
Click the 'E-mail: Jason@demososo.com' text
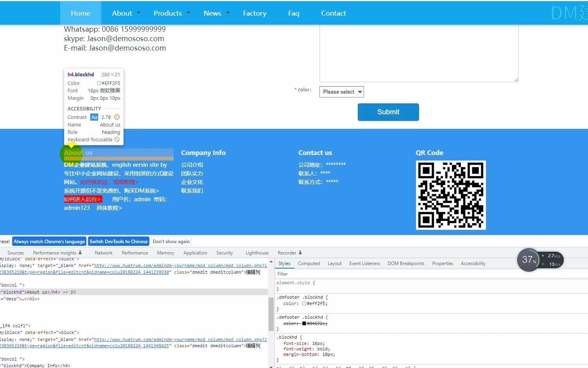pyautogui.click(x=115, y=48)
